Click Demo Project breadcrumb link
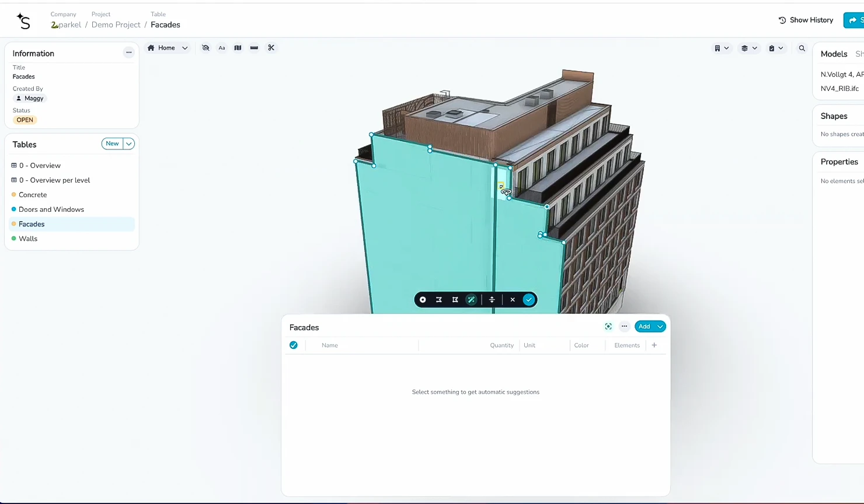Screen dimensions: 864x504 pyautogui.click(x=116, y=24)
